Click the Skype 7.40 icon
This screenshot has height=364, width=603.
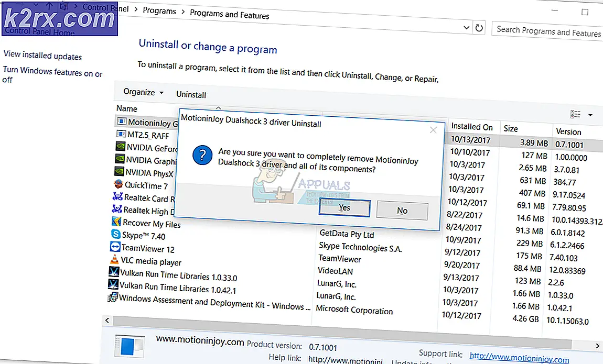[115, 234]
